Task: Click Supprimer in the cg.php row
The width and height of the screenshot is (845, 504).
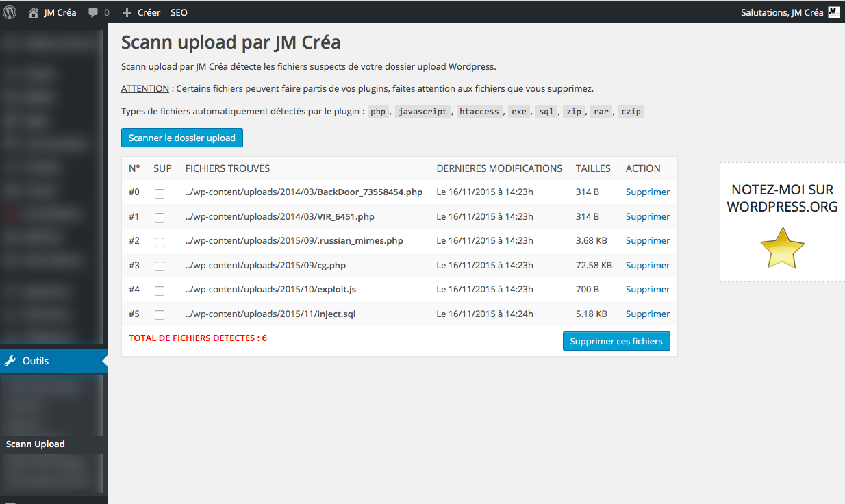Action: [x=648, y=265]
